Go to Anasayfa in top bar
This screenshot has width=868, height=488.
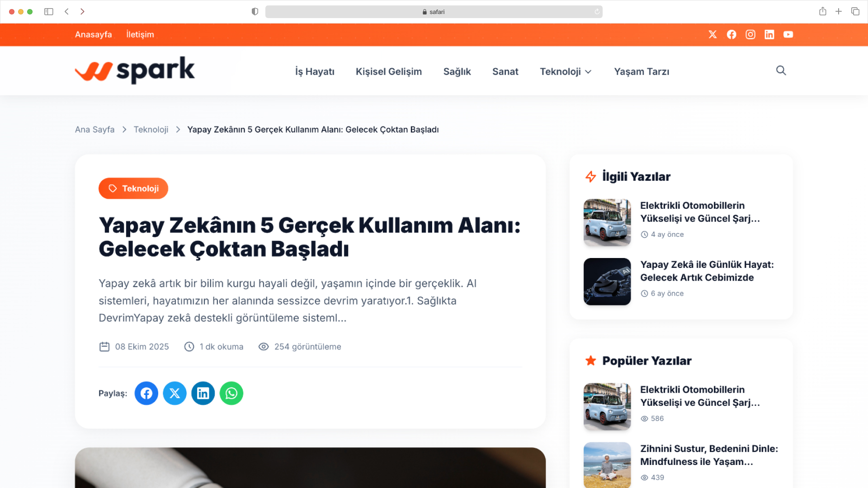pos(93,34)
